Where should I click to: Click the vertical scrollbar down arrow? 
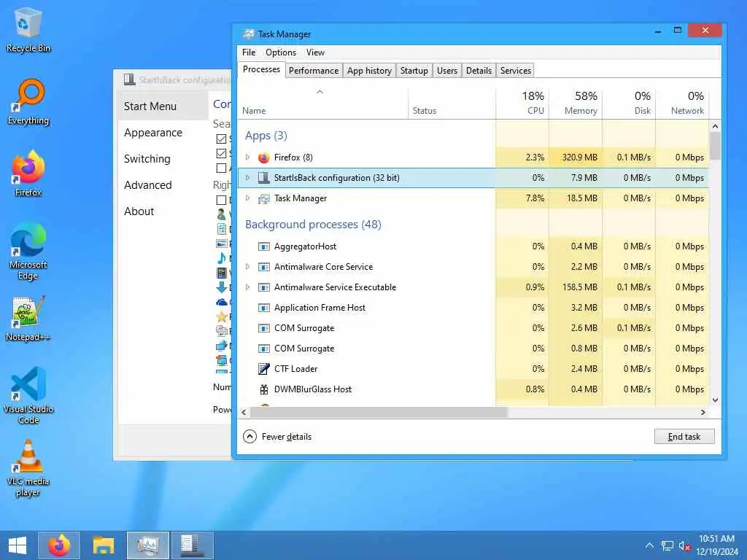715,400
